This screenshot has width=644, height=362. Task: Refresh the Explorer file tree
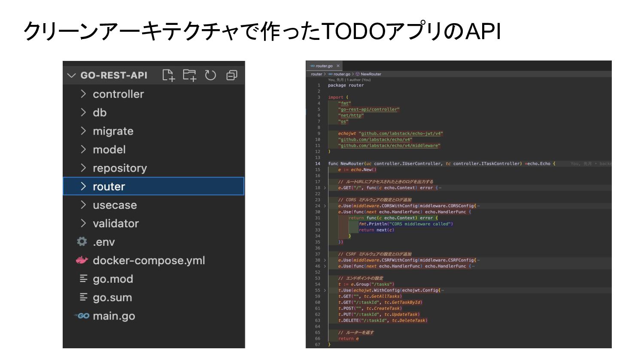(x=210, y=75)
